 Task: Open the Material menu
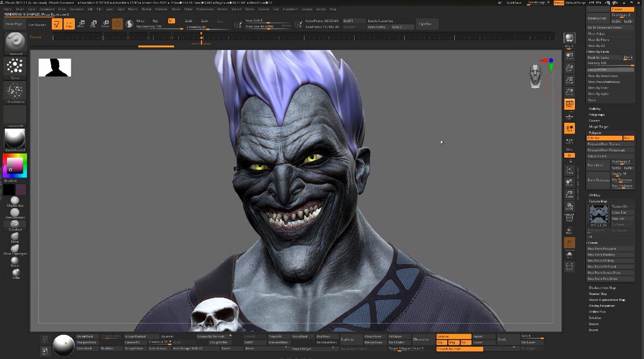click(x=162, y=9)
